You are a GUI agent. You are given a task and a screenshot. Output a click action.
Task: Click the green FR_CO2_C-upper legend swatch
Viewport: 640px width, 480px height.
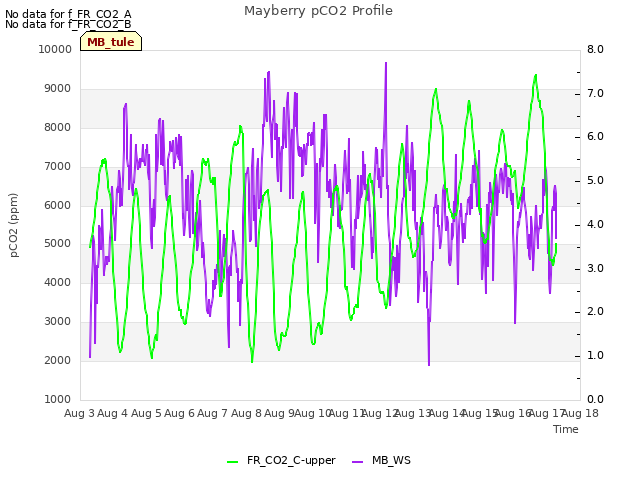click(x=232, y=461)
